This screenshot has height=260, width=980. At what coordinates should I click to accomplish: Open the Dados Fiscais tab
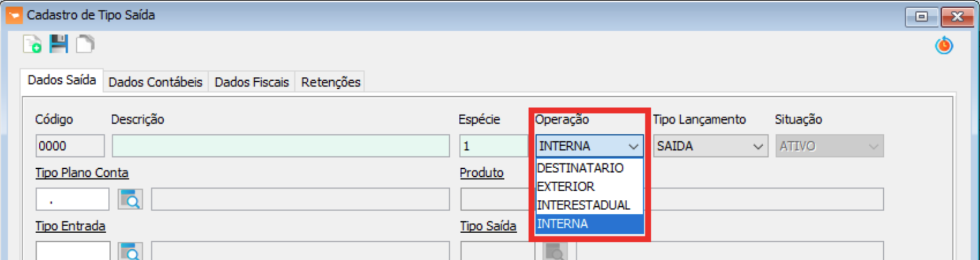pos(252,82)
